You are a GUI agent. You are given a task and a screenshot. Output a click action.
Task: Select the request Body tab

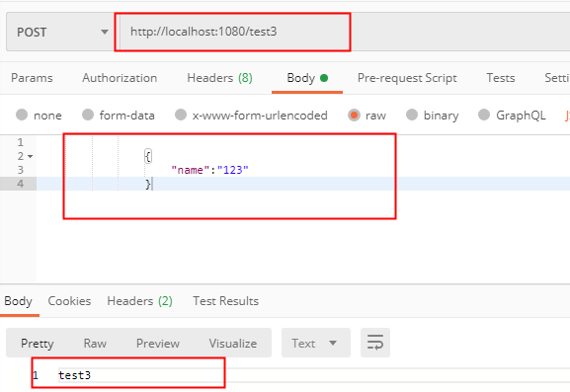307,78
